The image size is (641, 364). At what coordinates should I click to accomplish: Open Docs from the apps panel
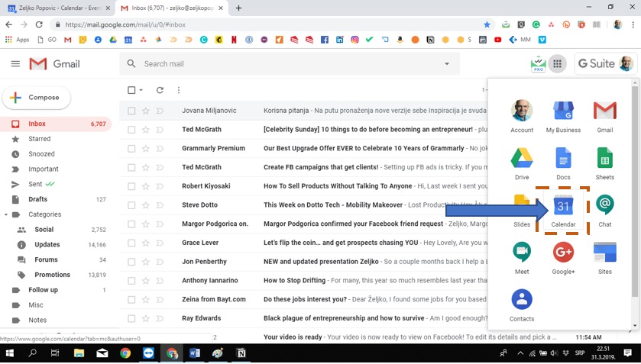563,164
